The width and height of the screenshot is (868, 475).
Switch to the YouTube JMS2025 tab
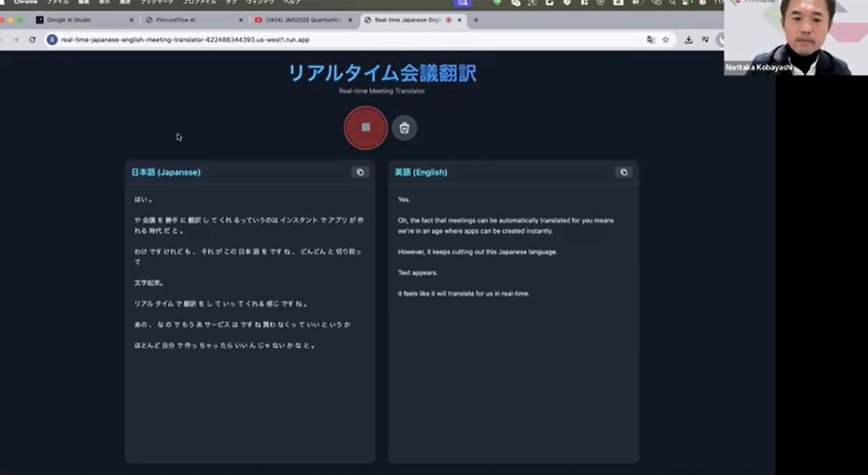point(303,20)
